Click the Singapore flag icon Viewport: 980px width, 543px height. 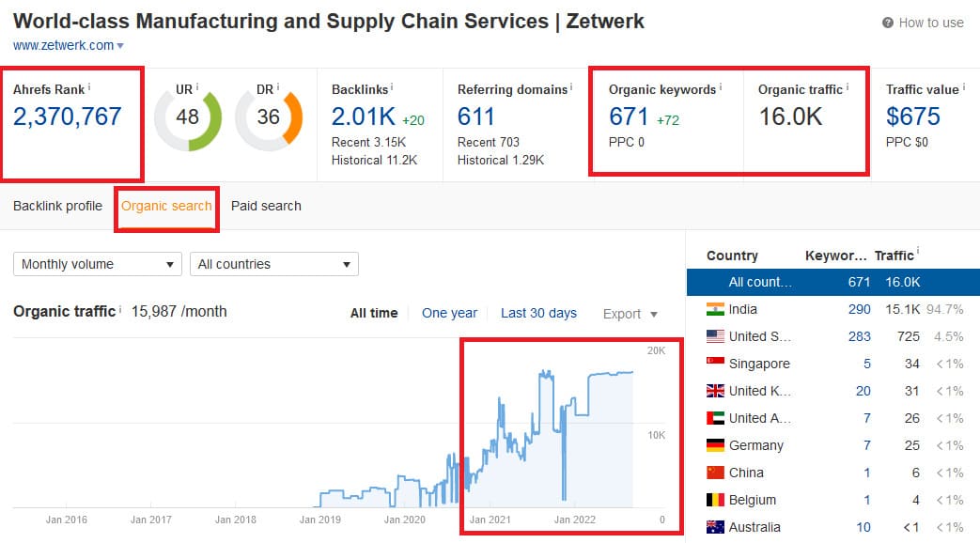[x=715, y=364]
